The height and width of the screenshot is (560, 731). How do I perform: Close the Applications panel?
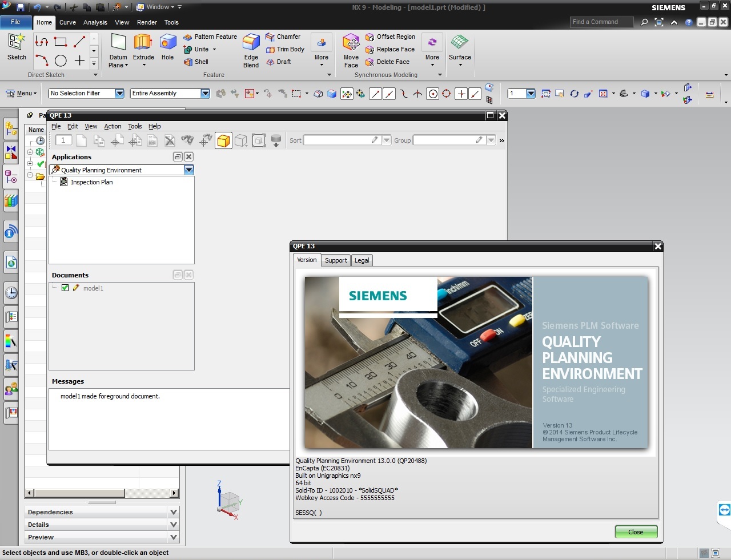coord(188,156)
